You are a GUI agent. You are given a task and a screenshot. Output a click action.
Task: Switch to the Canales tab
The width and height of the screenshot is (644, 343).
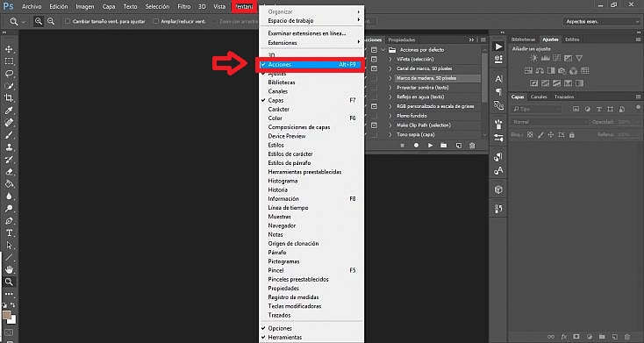(539, 97)
